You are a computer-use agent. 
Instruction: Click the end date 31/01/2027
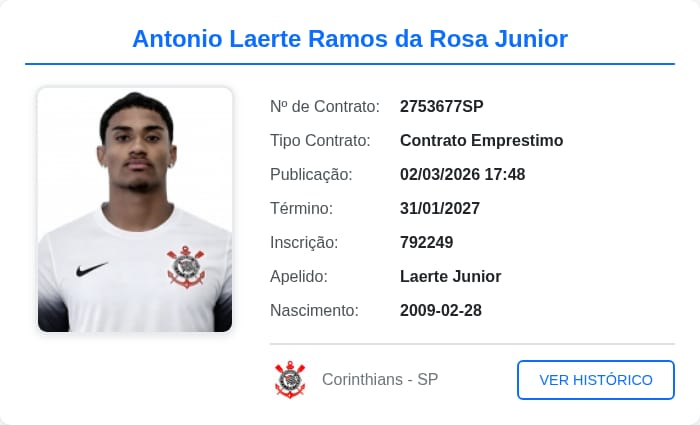click(440, 208)
